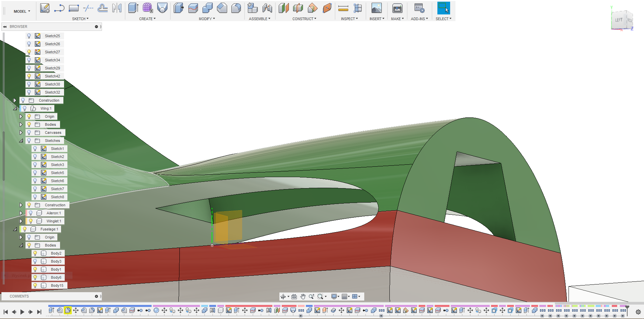Viewport: 644px width, 319px height.
Task: Open the MODEL workspace dropdown
Action: click(x=22, y=11)
